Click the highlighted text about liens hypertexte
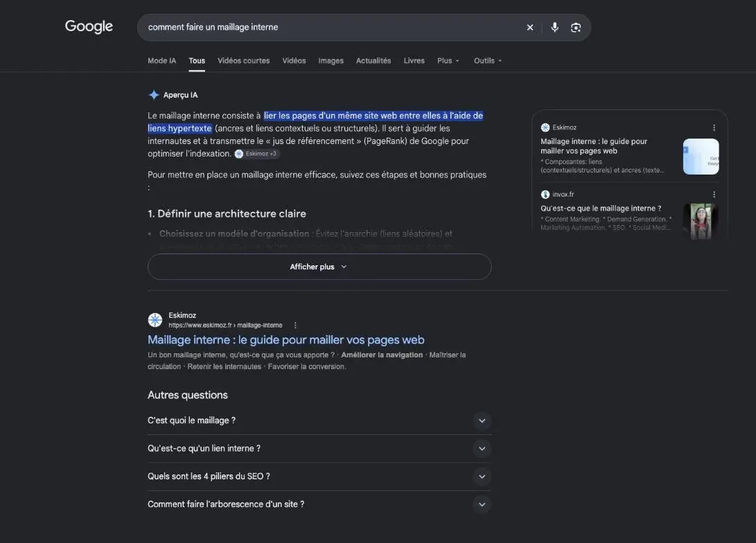This screenshot has height=543, width=756. pos(315,122)
